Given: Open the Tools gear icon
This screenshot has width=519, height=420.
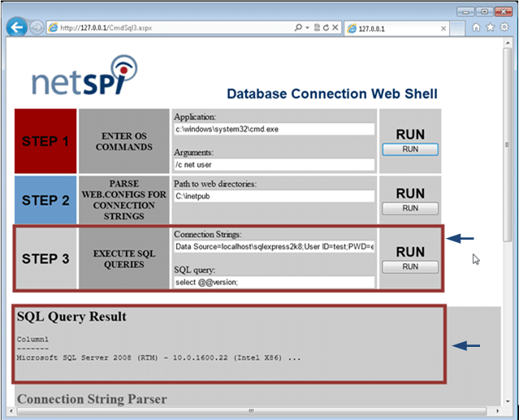Looking at the screenshot, I should (504, 27).
